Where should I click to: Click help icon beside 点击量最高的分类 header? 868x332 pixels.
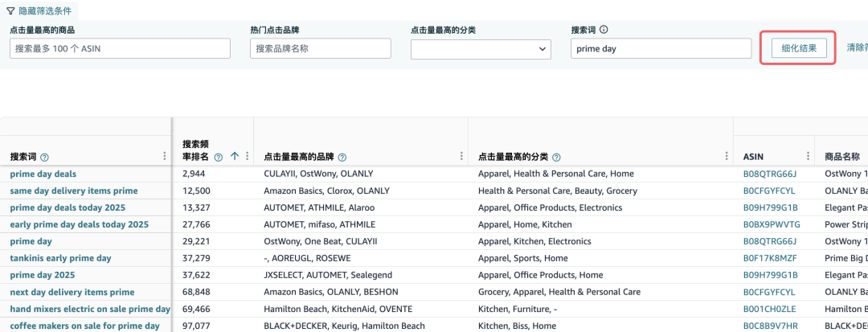pyautogui.click(x=556, y=157)
